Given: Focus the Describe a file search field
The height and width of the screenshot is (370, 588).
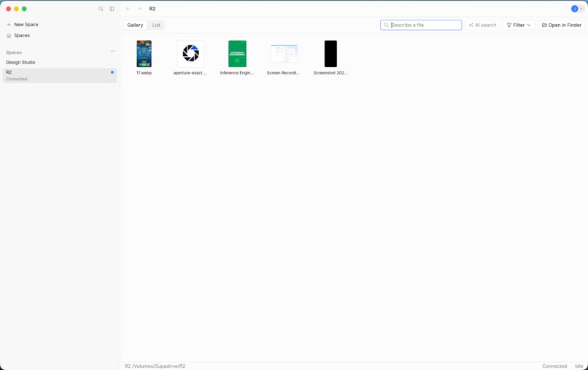Looking at the screenshot, I should [x=421, y=25].
